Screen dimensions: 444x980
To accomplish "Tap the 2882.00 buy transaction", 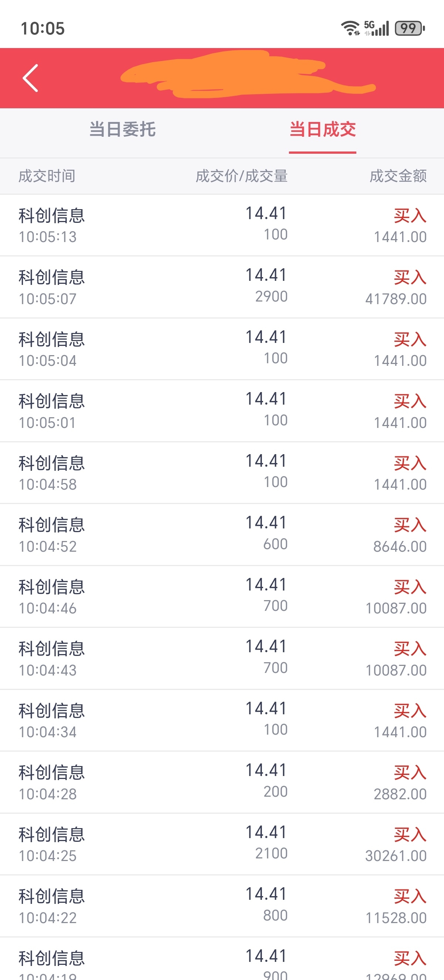I will pos(222,783).
